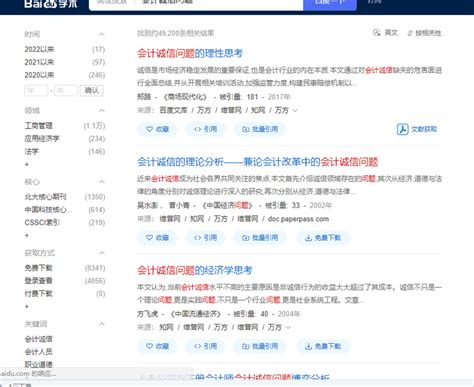The width and height of the screenshot is (474, 387).
Task: Open the Baidu Xueshu logo homepage
Action: [x=51, y=4]
